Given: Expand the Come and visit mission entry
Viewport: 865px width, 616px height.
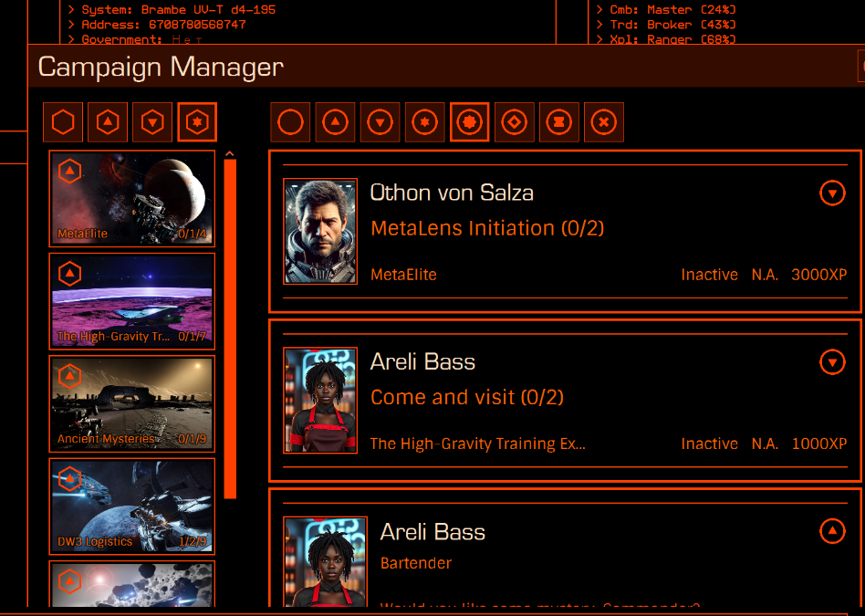Looking at the screenshot, I should 832,362.
